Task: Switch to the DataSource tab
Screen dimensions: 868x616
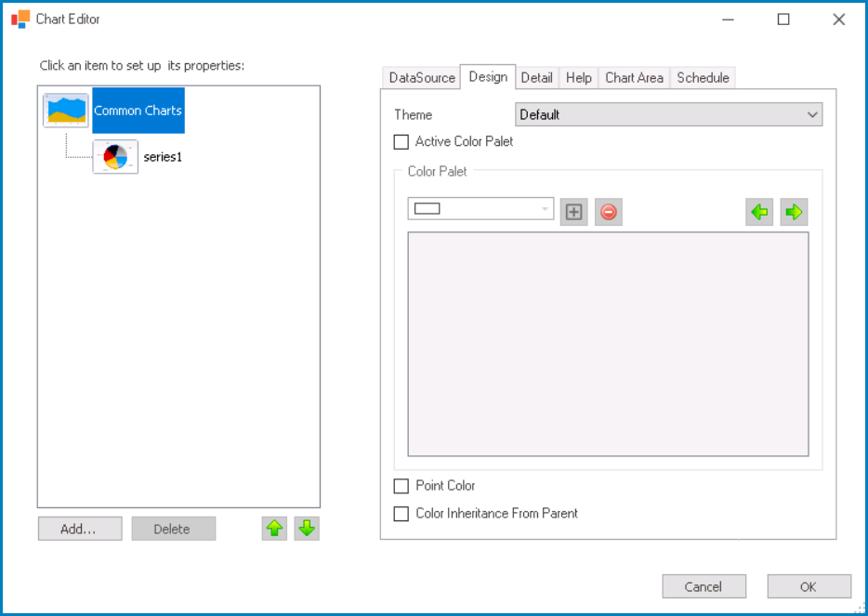Action: point(422,77)
